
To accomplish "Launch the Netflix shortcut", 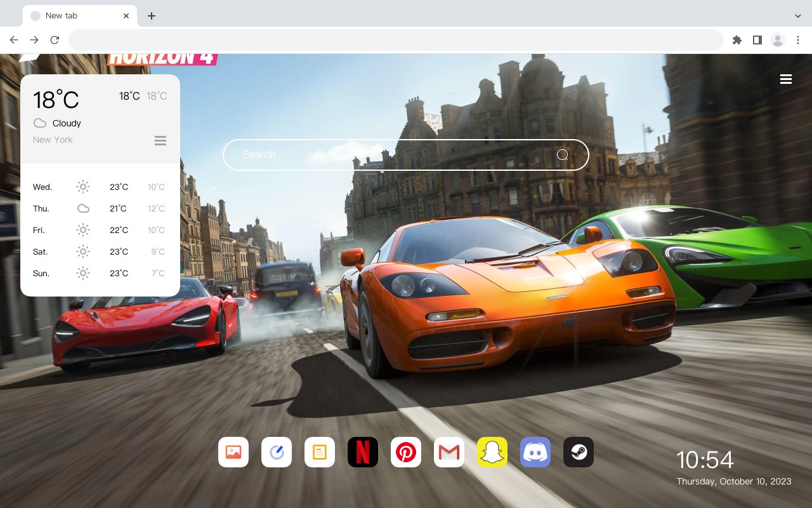I will tap(363, 452).
